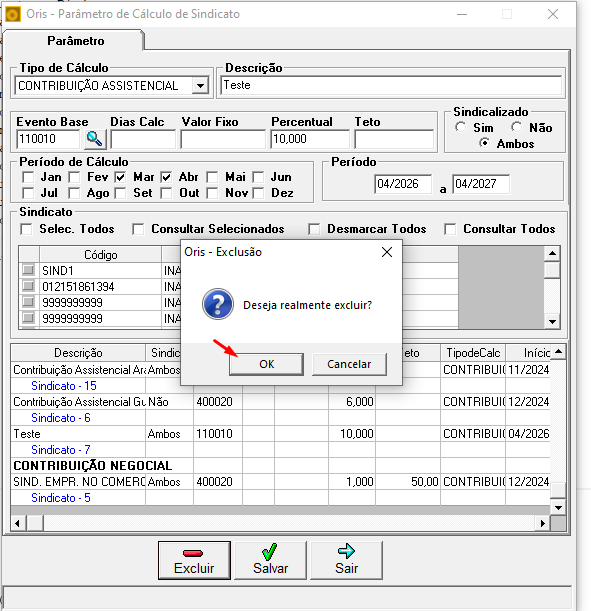
Task: Click the green checkmark Salvar button
Action: (270, 560)
